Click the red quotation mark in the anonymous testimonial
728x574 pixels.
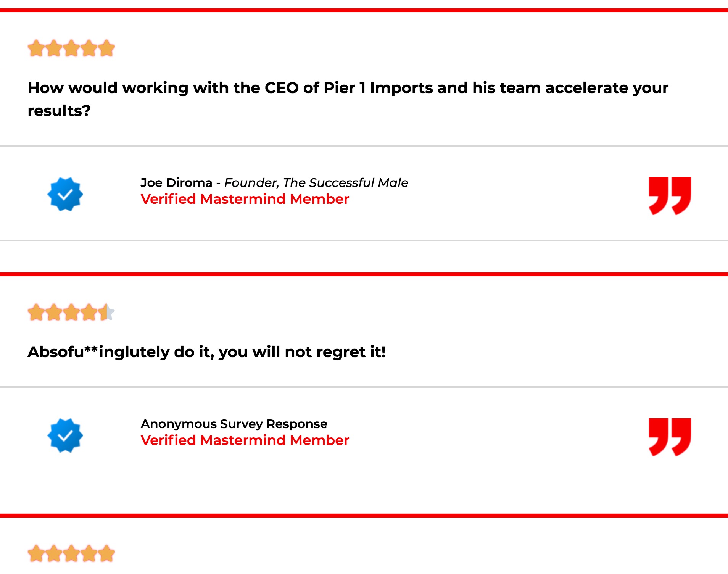(x=670, y=437)
